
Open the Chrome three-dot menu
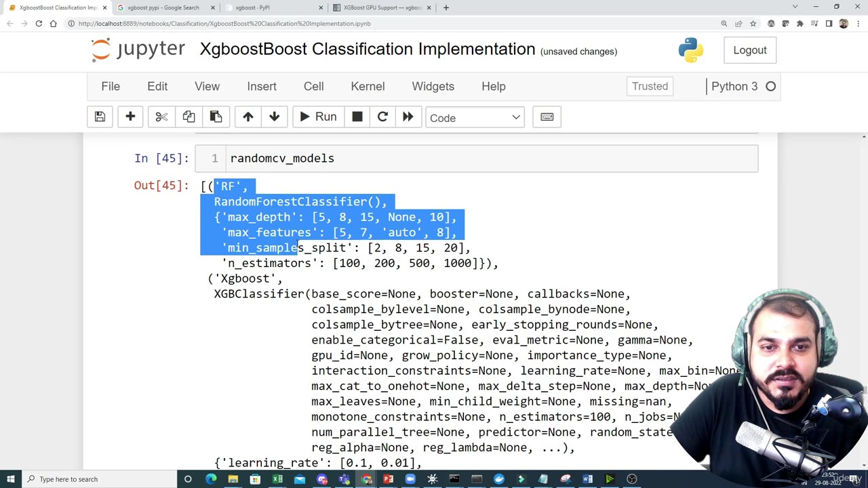click(858, 24)
